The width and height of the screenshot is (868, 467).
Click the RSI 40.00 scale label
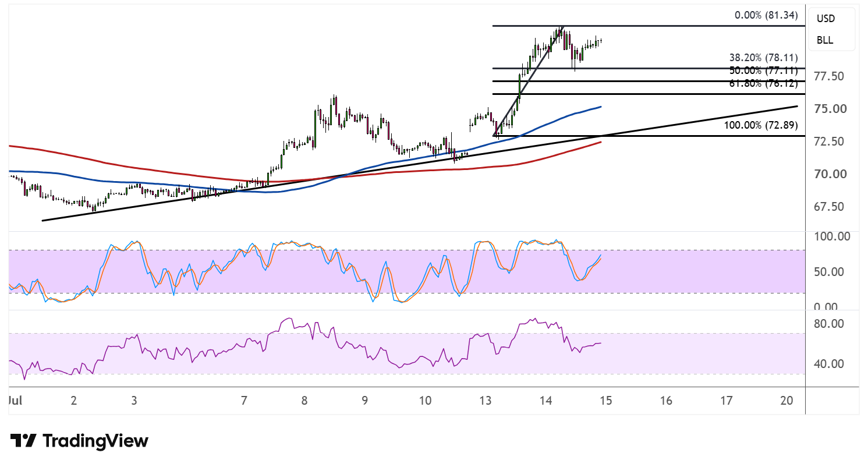pos(830,364)
